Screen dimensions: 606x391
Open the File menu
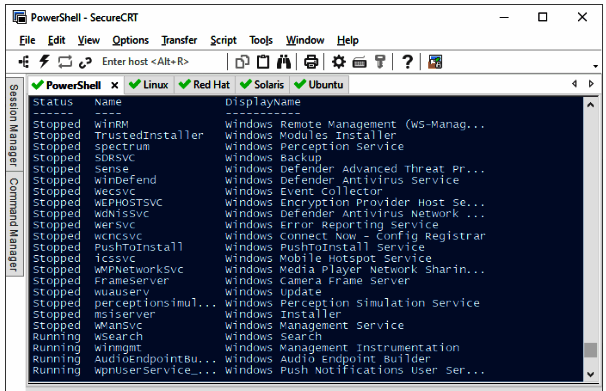coord(27,40)
